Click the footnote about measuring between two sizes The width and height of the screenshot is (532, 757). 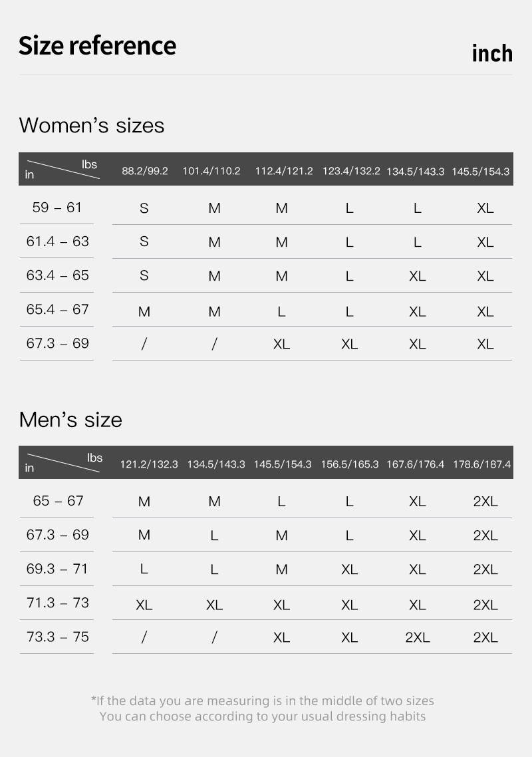click(263, 701)
